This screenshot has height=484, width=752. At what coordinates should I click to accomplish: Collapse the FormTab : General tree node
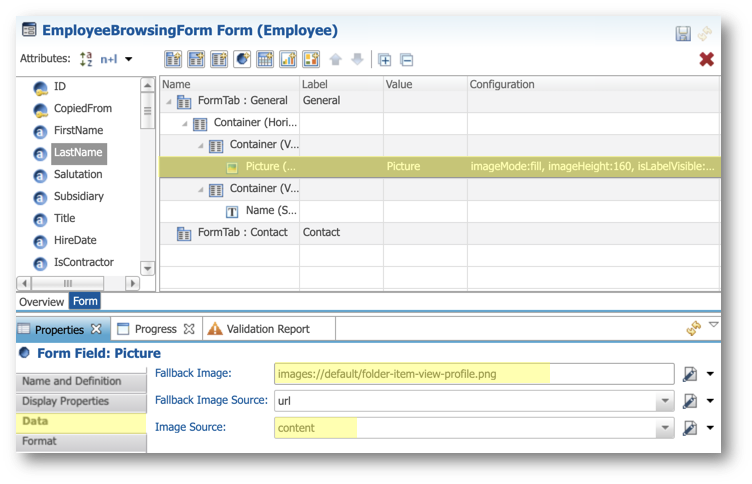167,101
